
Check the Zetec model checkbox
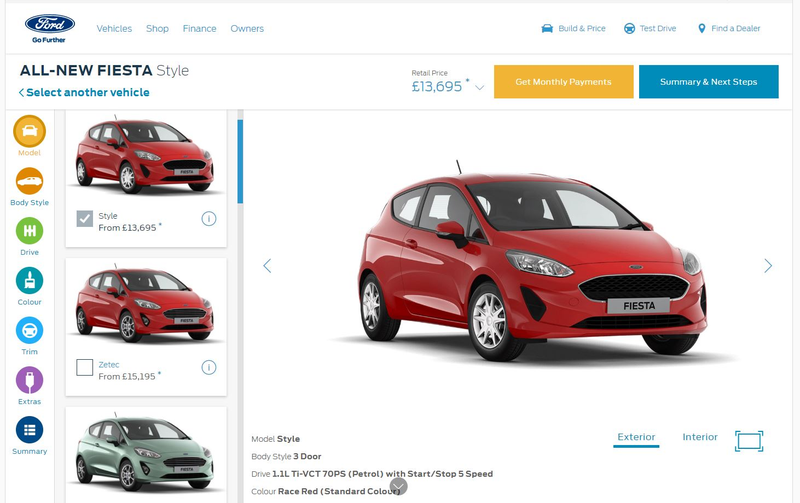[85, 367]
